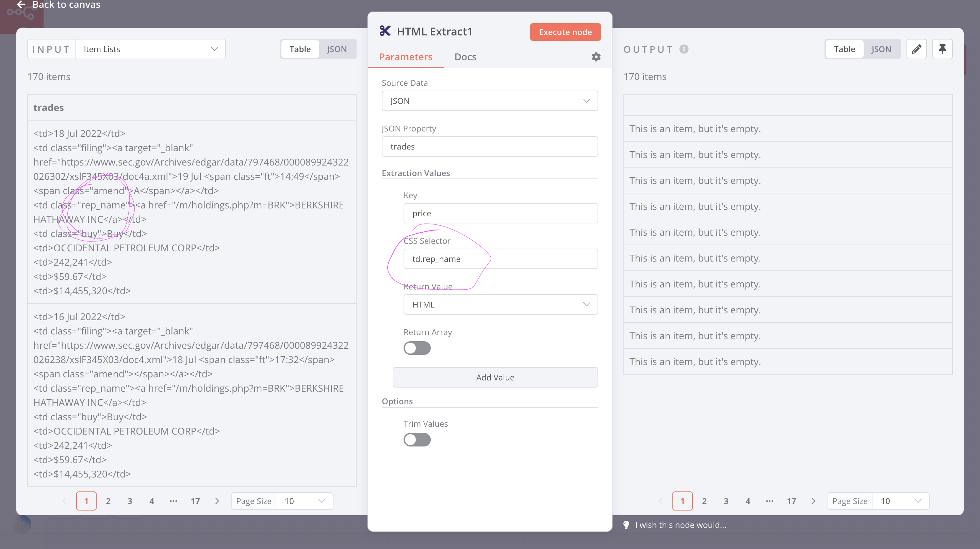Go to next output page arrow
This screenshot has height=549, width=980.
pyautogui.click(x=813, y=501)
